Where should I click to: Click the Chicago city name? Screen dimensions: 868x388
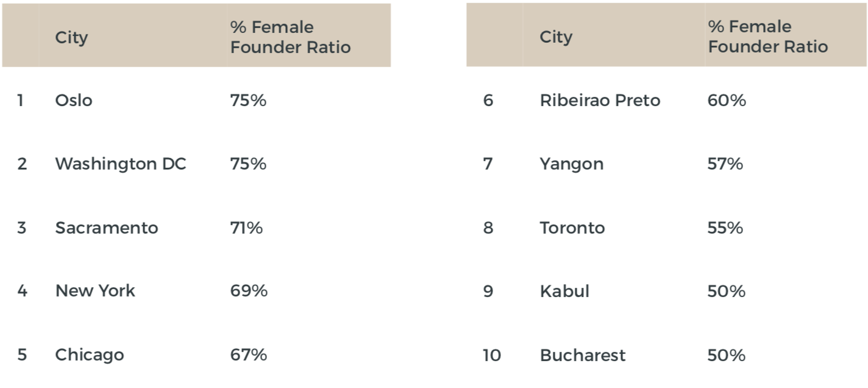(90, 355)
